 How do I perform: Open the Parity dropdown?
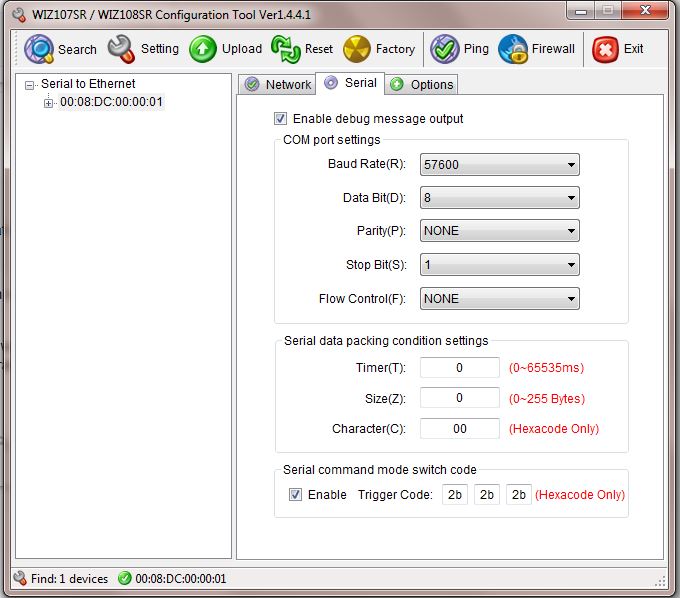[500, 231]
